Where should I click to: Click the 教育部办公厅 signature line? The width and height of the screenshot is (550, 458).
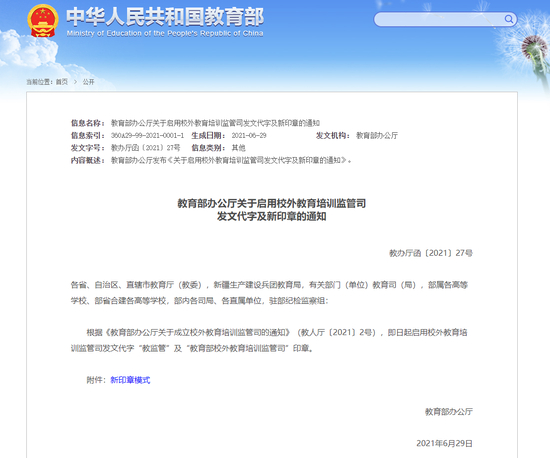(449, 411)
